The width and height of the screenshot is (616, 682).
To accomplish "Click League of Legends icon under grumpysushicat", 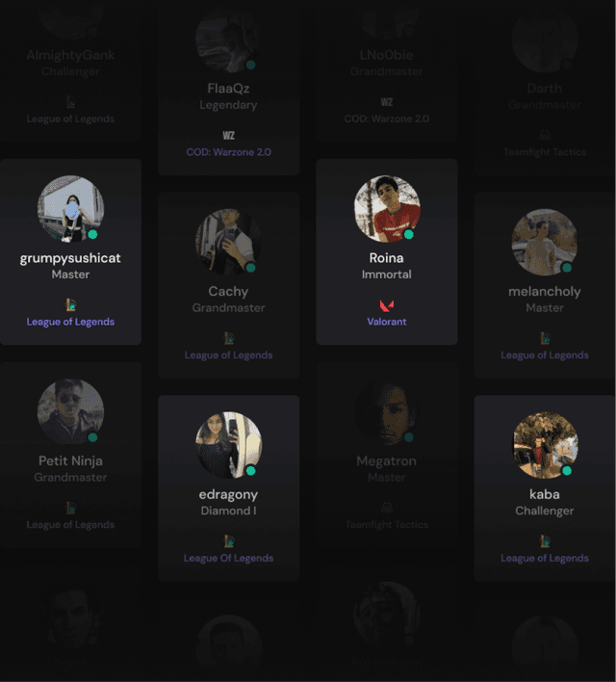I will point(71,305).
